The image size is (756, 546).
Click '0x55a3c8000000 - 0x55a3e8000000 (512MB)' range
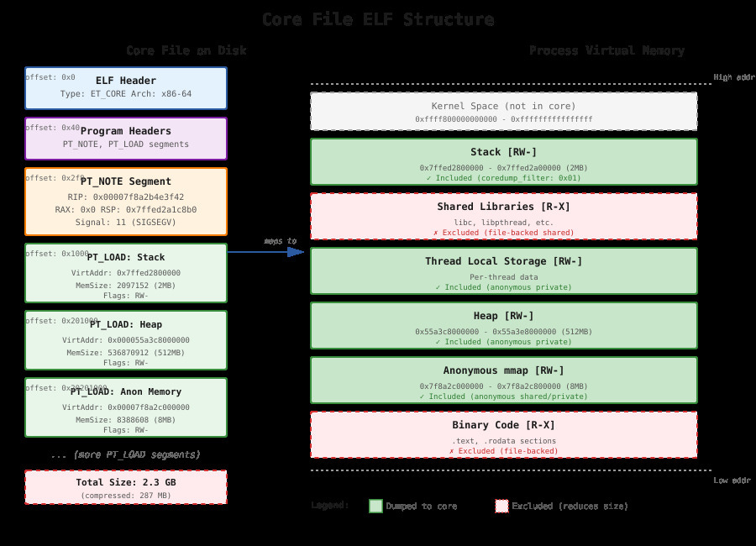click(504, 331)
